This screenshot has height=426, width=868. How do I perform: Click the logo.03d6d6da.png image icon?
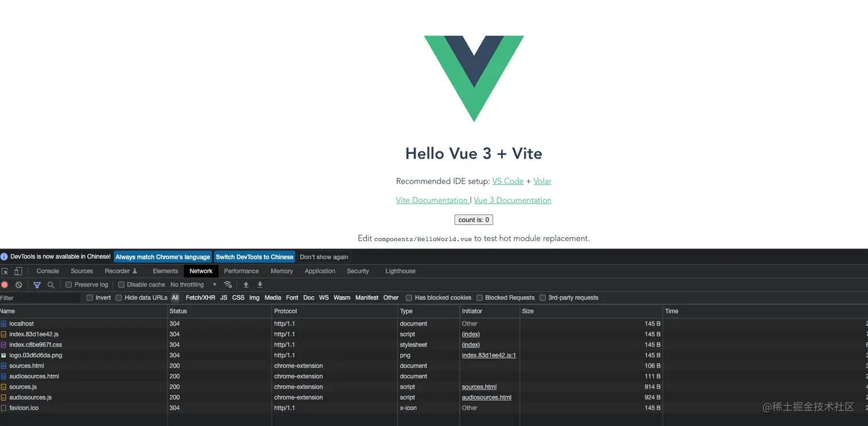coord(3,355)
